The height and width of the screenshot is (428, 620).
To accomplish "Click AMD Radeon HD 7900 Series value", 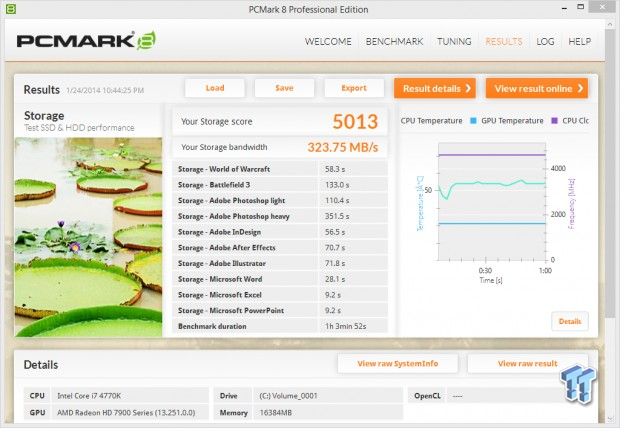I will pyautogui.click(x=126, y=413).
